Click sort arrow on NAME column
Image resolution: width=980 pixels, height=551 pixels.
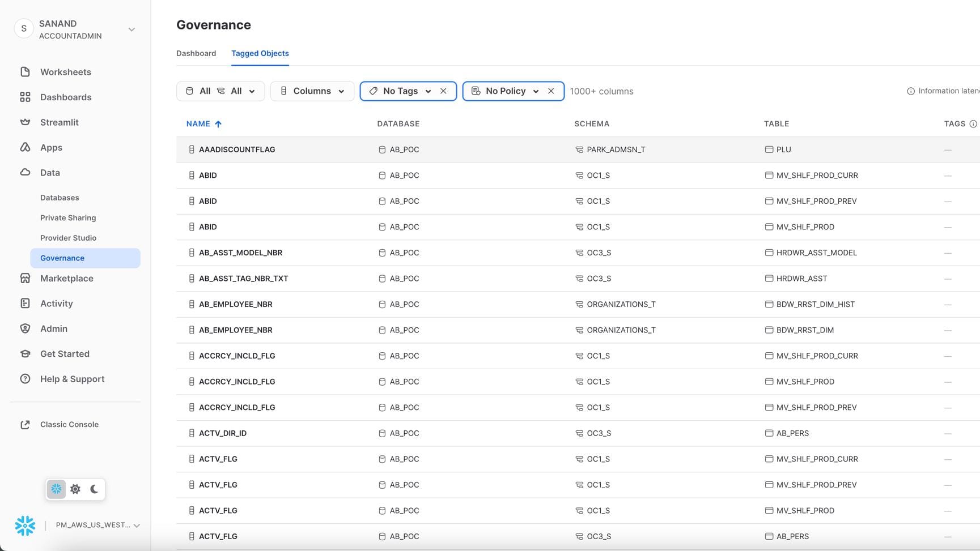[218, 124]
